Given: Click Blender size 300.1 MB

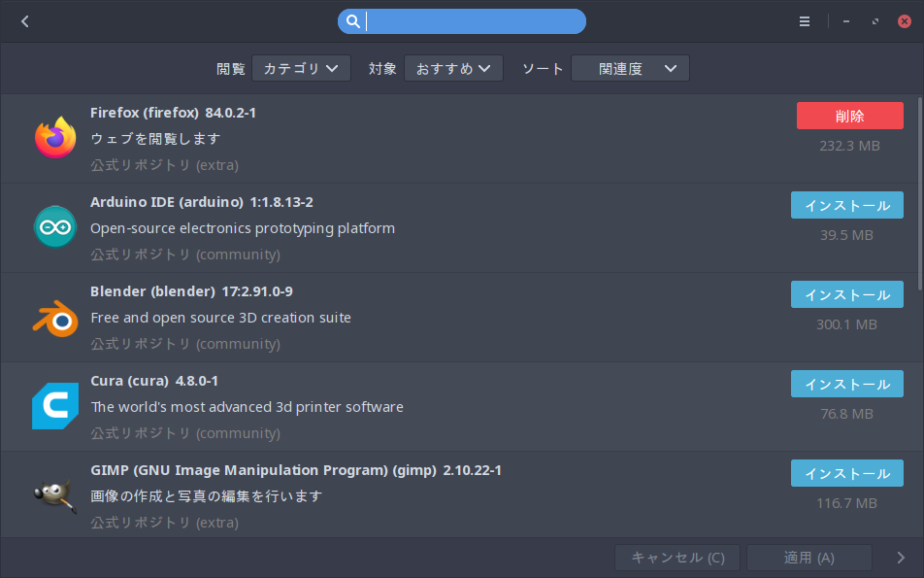Looking at the screenshot, I should pos(846,324).
